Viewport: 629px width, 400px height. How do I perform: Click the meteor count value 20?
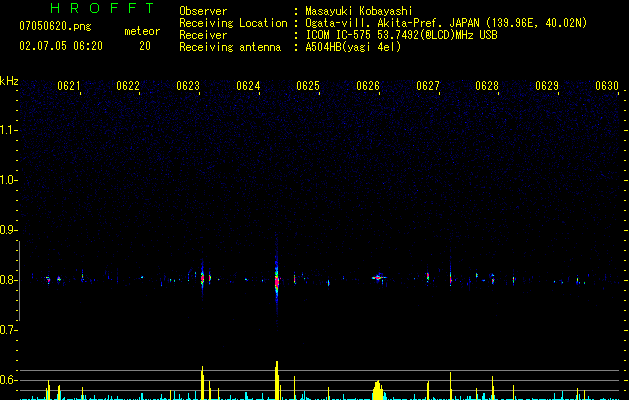coord(145,46)
